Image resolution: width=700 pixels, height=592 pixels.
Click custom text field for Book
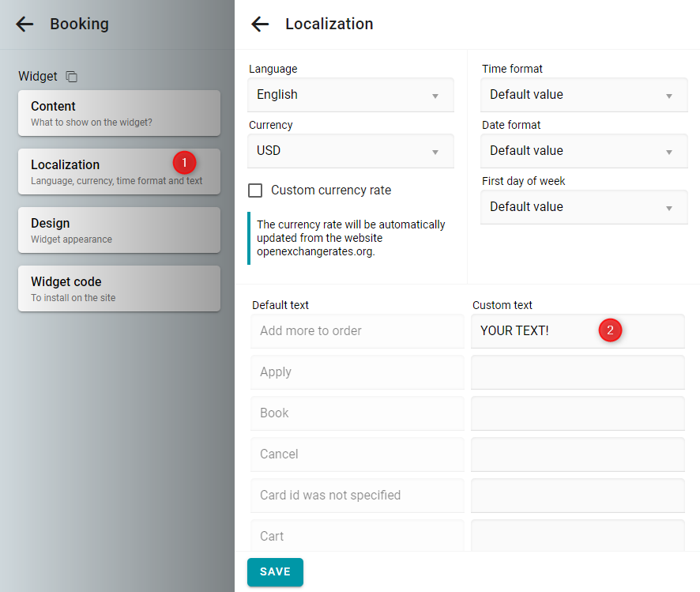578,413
